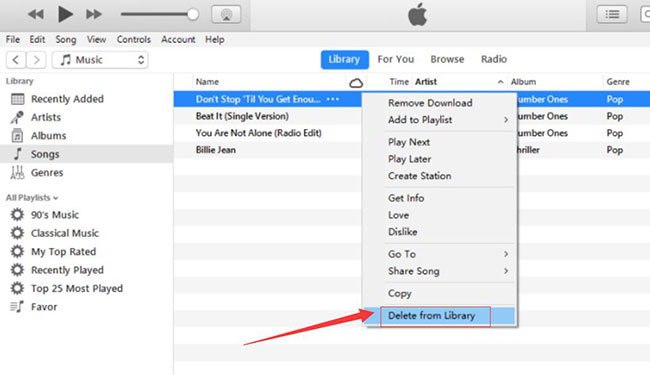
Task: Click the fast-forward next track button
Action: [x=94, y=15]
